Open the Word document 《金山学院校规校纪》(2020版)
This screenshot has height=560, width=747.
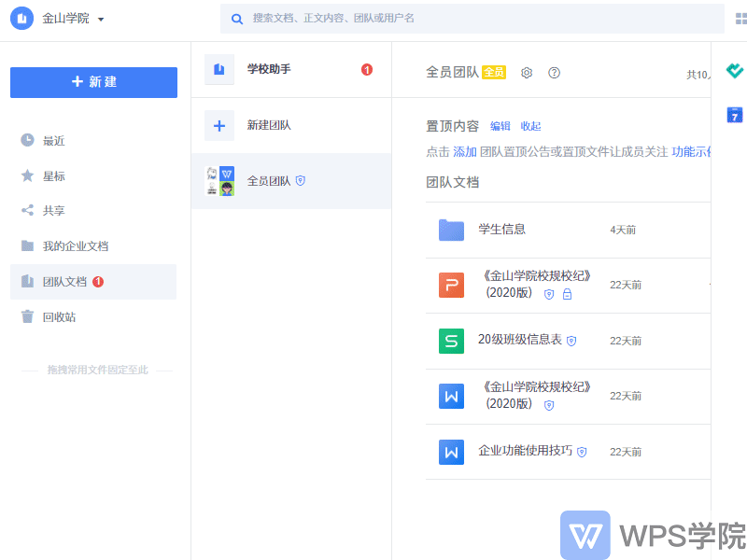(x=536, y=395)
